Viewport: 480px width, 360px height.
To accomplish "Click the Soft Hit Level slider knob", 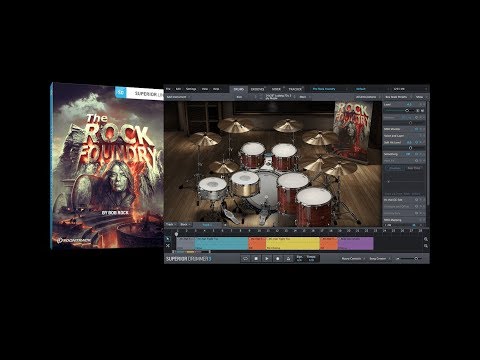I will (x=410, y=148).
